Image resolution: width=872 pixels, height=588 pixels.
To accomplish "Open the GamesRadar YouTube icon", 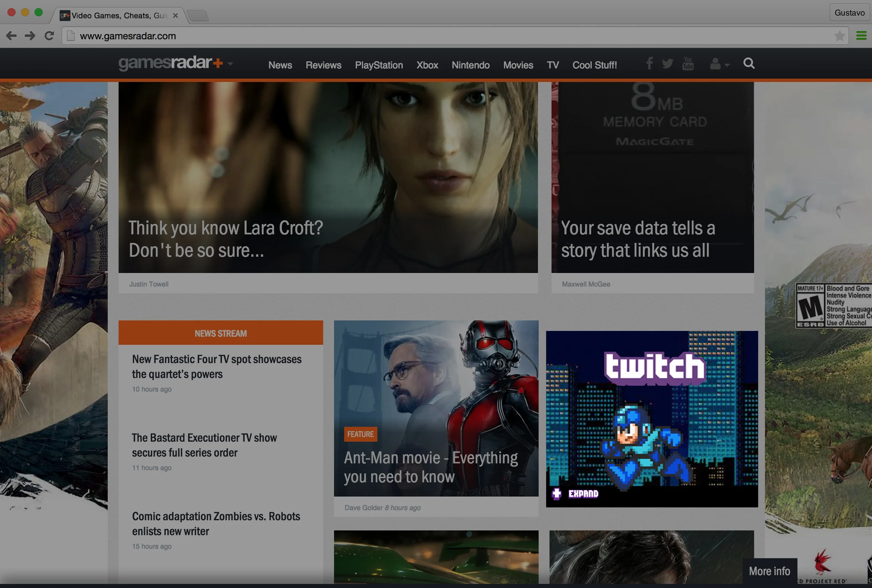I will (x=688, y=63).
